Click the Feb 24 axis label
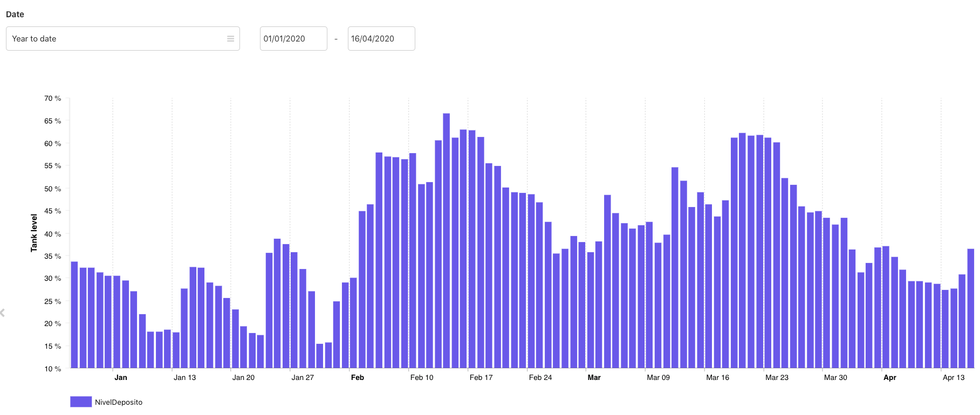This screenshot has height=415, width=980. [540, 378]
